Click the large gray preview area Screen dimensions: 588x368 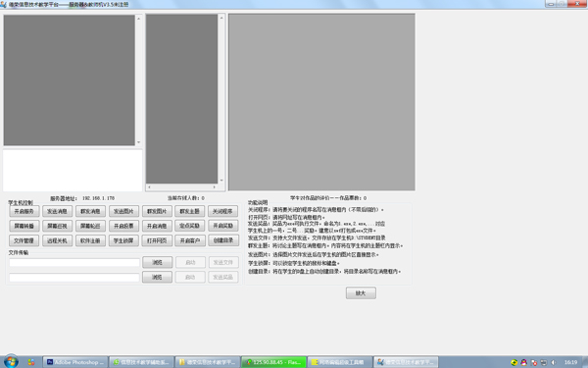(321, 102)
